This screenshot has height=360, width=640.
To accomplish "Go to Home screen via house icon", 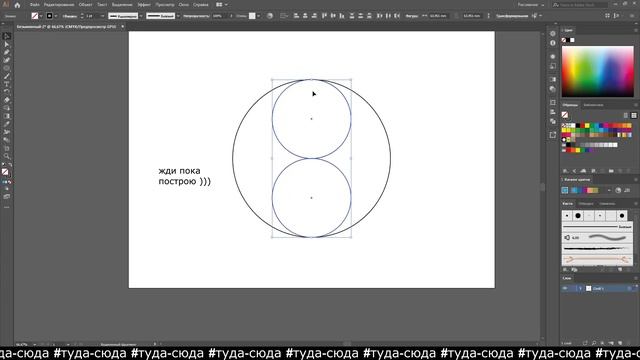I will (x=17, y=5).
